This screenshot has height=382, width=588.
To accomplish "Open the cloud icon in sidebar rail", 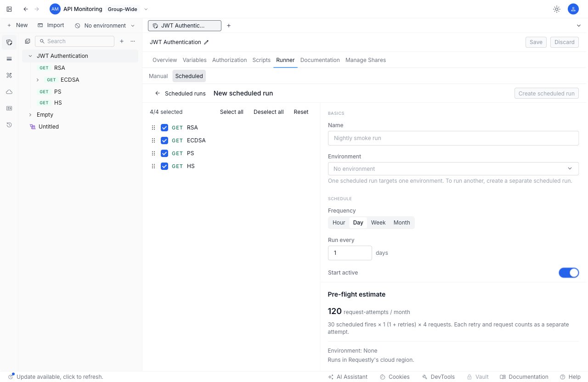I will coord(9,92).
